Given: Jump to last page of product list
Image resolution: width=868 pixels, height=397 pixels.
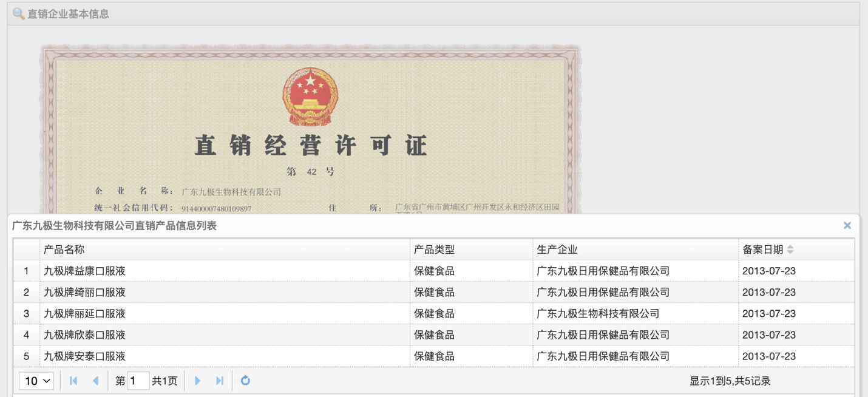Looking at the screenshot, I should tap(220, 381).
